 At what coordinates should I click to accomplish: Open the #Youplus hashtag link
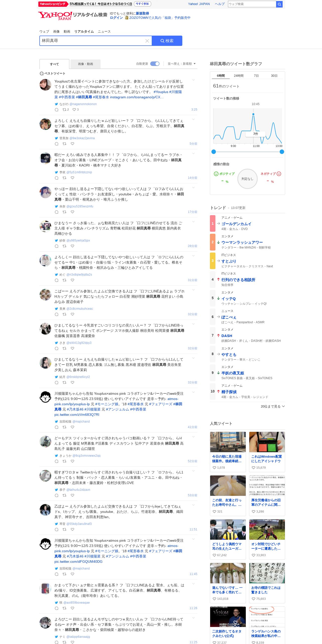tap(161, 92)
